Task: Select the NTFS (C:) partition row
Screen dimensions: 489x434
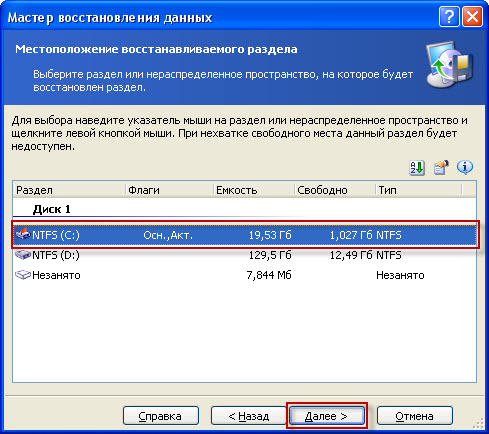Action: (244, 235)
